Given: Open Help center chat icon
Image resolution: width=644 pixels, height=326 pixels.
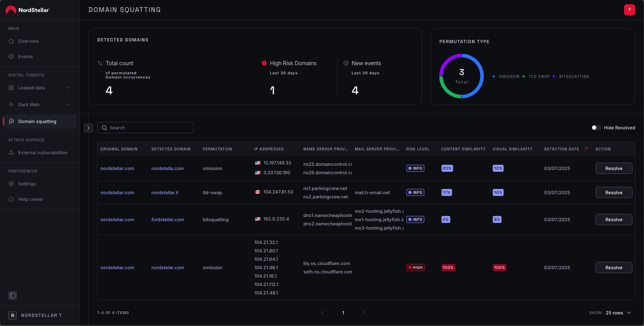Looking at the screenshot, I should [x=11, y=199].
